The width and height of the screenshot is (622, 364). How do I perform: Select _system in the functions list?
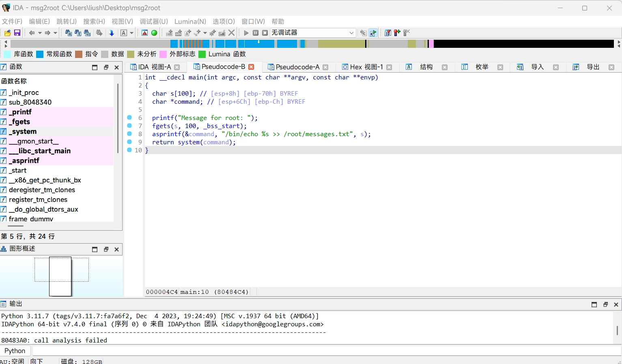click(57, 131)
